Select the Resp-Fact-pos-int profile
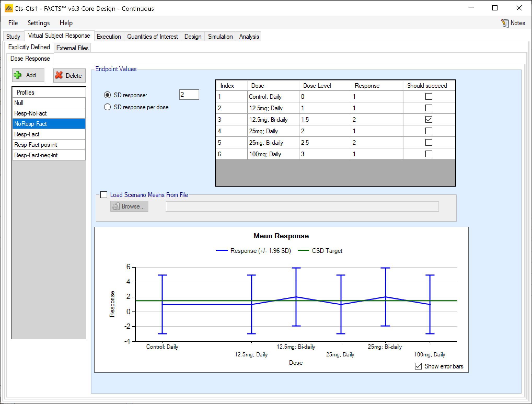This screenshot has width=532, height=404. (36, 145)
